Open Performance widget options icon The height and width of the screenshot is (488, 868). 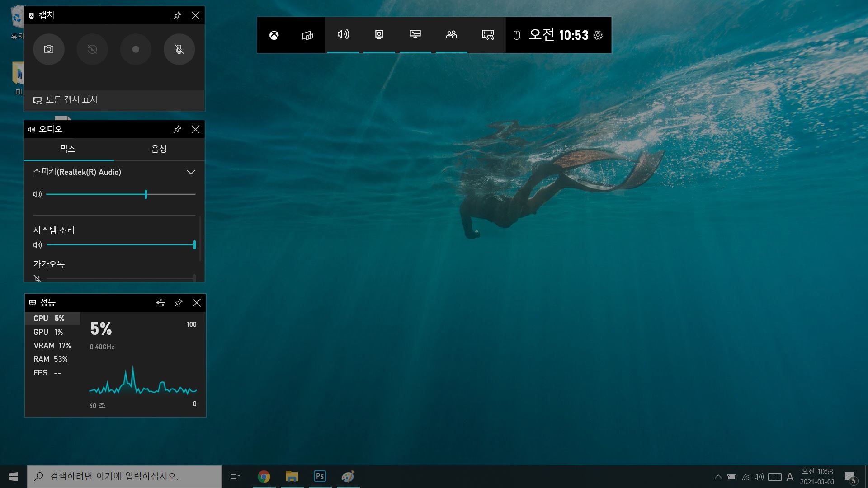(160, 303)
